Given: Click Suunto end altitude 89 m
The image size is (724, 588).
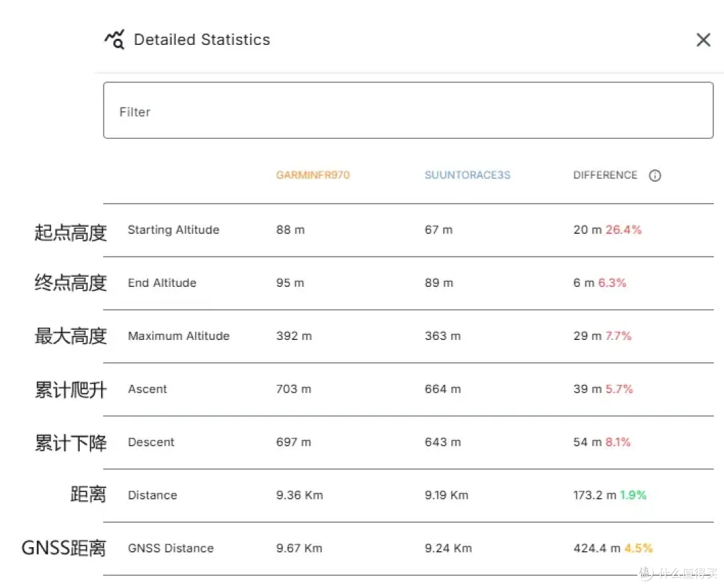Looking at the screenshot, I should pos(439,283).
